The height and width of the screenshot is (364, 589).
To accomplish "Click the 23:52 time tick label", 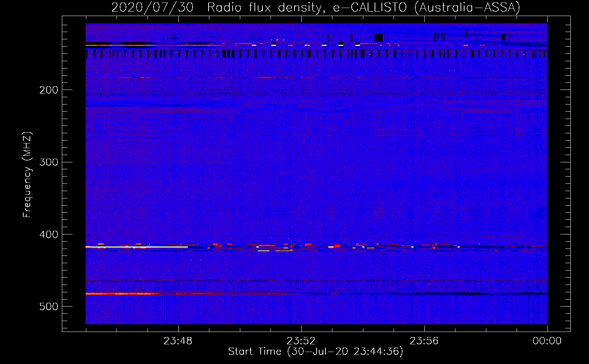I will [x=301, y=341].
